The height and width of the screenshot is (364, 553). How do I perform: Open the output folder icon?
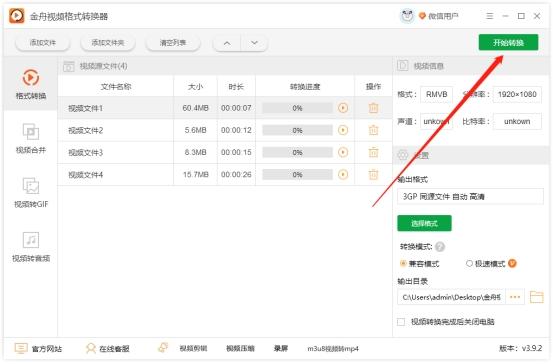[536, 297]
